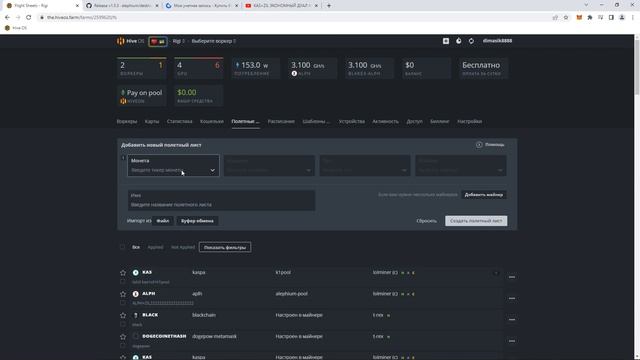Screen dimensions: 640x360
Task: Import from Файл button
Action: (162, 221)
